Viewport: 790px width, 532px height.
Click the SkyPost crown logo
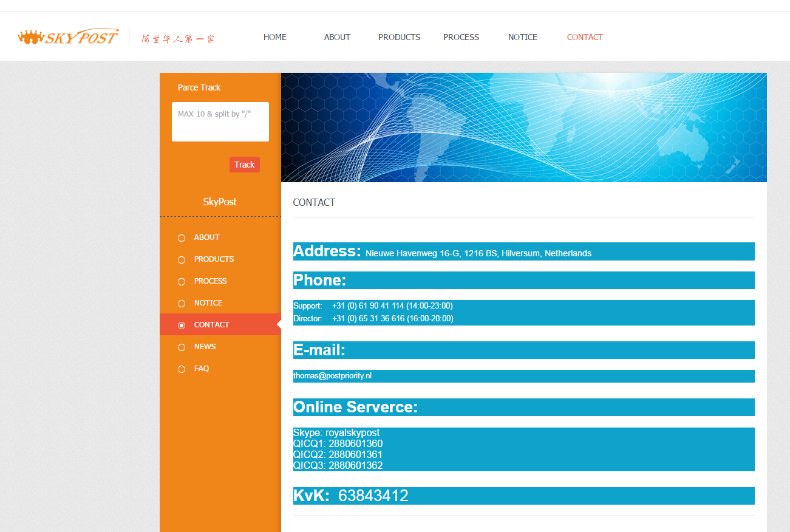pos(69,37)
